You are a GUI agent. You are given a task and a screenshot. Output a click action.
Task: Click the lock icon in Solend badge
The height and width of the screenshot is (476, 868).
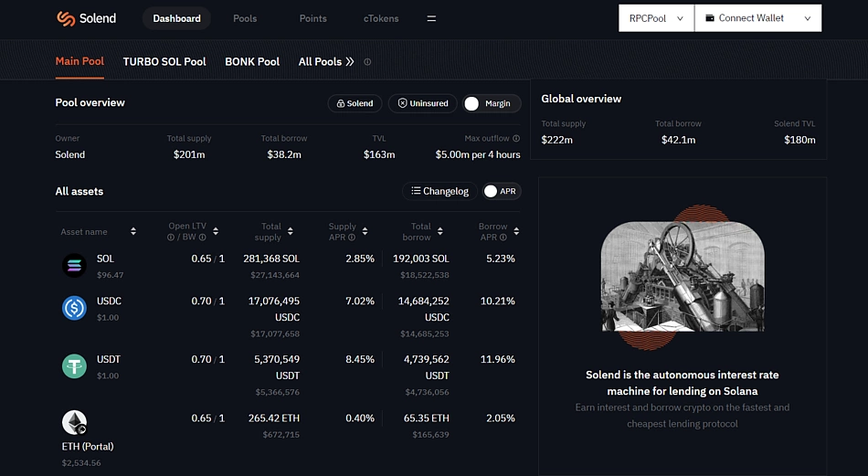341,103
